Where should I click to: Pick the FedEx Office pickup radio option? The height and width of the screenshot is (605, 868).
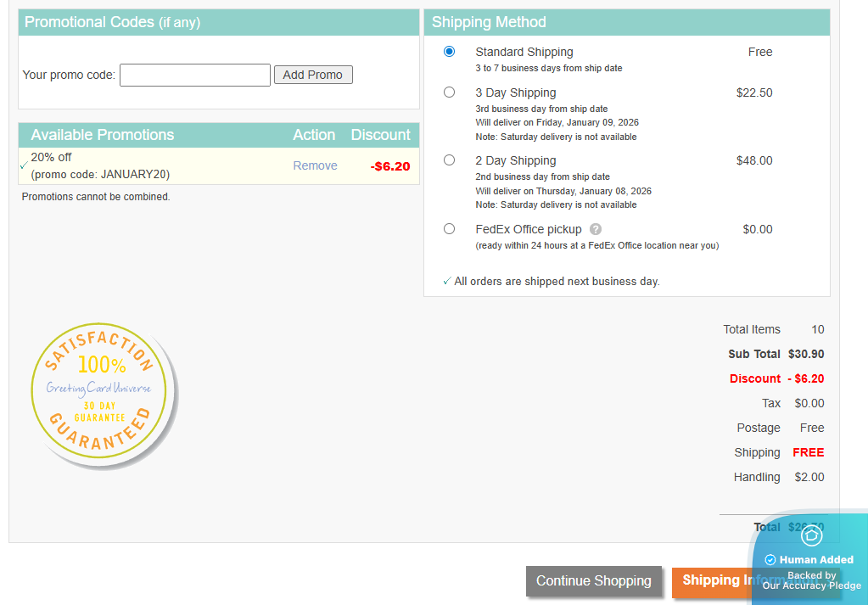click(x=449, y=229)
